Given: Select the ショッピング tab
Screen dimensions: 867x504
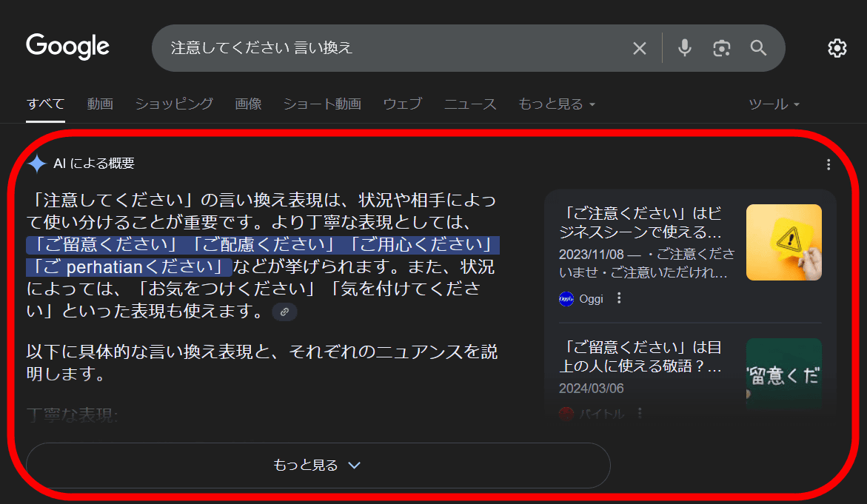Looking at the screenshot, I should click(174, 104).
